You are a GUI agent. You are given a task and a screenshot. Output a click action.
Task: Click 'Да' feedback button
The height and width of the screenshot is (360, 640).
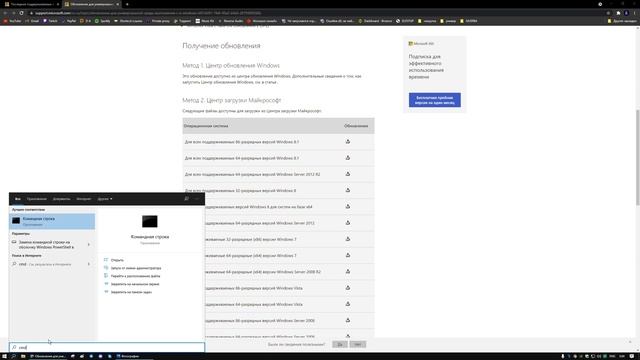[340, 344]
